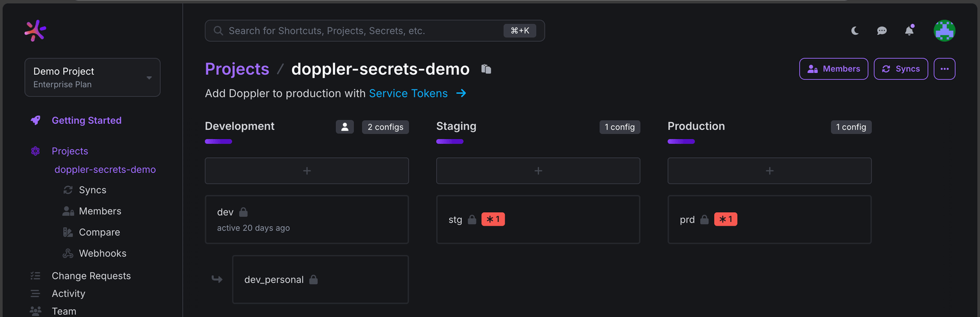Click the Webhooks sidebar icon
Image resolution: width=980 pixels, height=317 pixels.
[x=68, y=253]
